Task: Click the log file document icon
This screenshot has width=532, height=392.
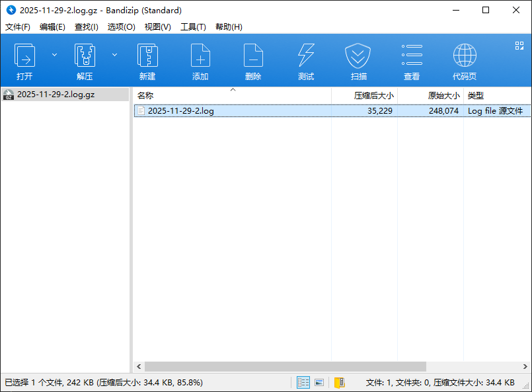Action: [x=141, y=111]
